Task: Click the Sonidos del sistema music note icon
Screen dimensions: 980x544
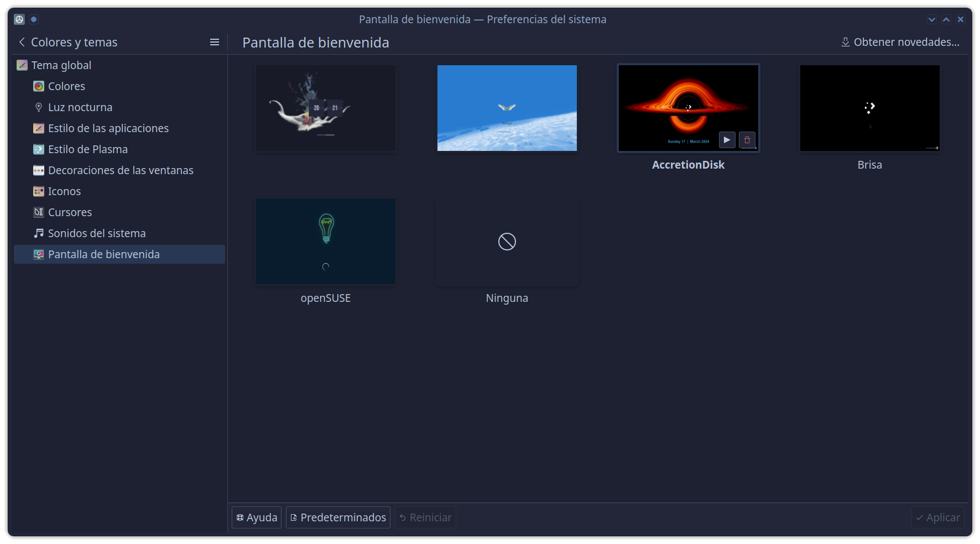Action: tap(39, 233)
